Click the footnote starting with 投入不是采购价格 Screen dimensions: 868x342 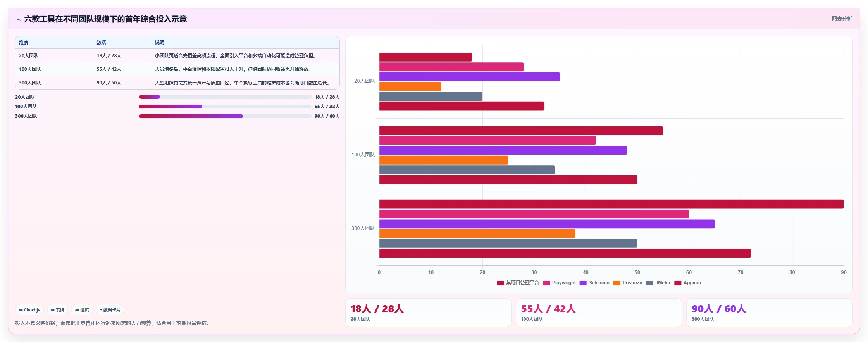[x=113, y=323]
